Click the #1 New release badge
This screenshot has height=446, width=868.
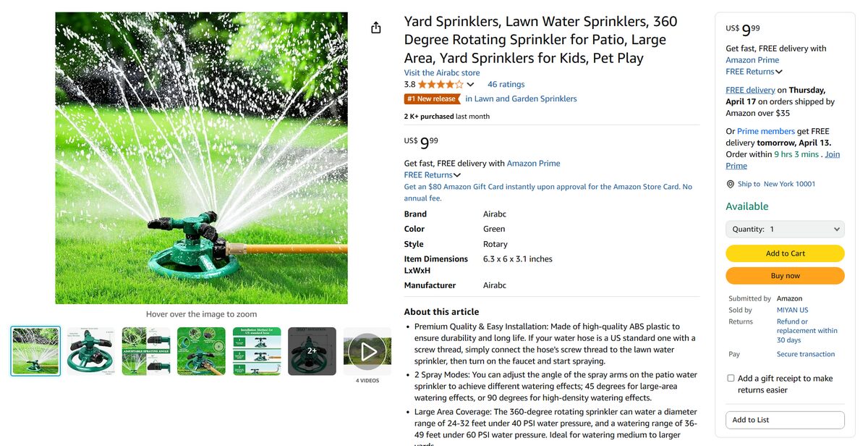click(x=432, y=98)
